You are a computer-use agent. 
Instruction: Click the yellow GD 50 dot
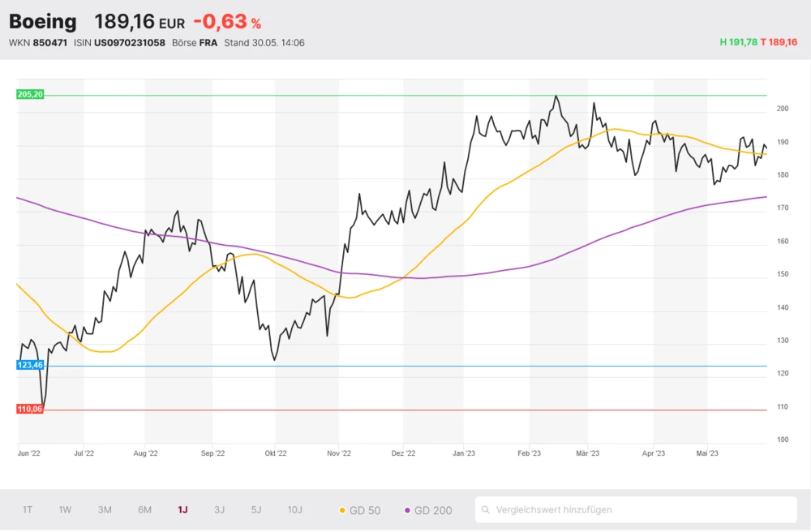pos(342,510)
